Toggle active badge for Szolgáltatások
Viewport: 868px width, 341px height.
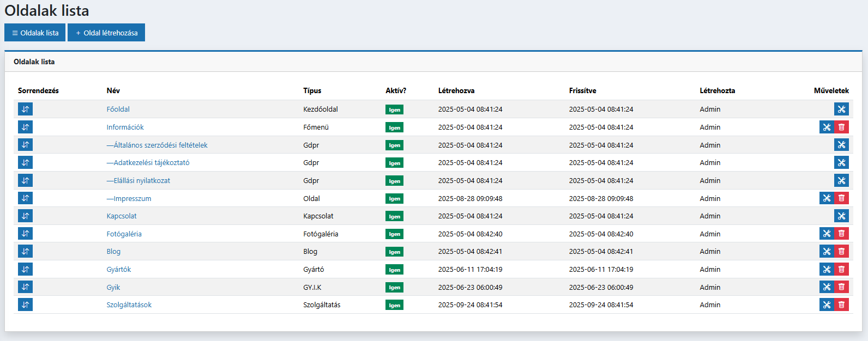pyautogui.click(x=394, y=305)
